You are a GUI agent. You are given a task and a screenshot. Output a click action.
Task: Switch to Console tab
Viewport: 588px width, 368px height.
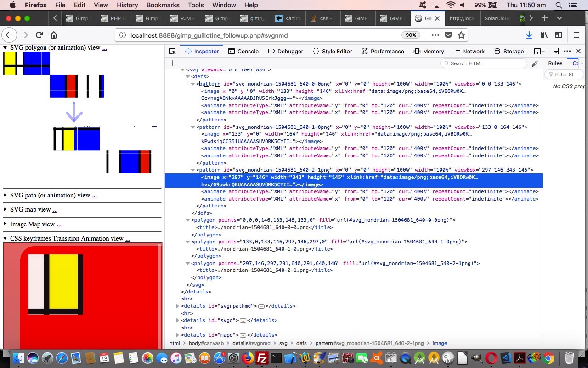coord(243,51)
